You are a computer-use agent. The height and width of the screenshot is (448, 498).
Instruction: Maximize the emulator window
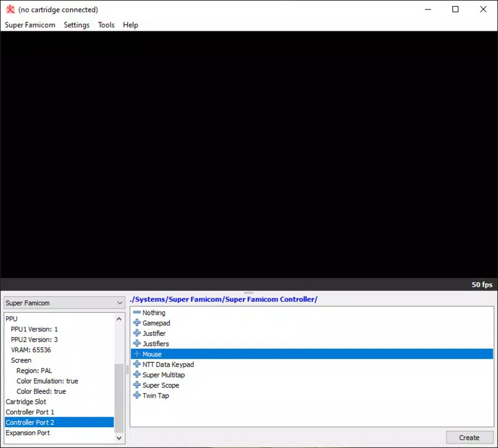coord(455,9)
